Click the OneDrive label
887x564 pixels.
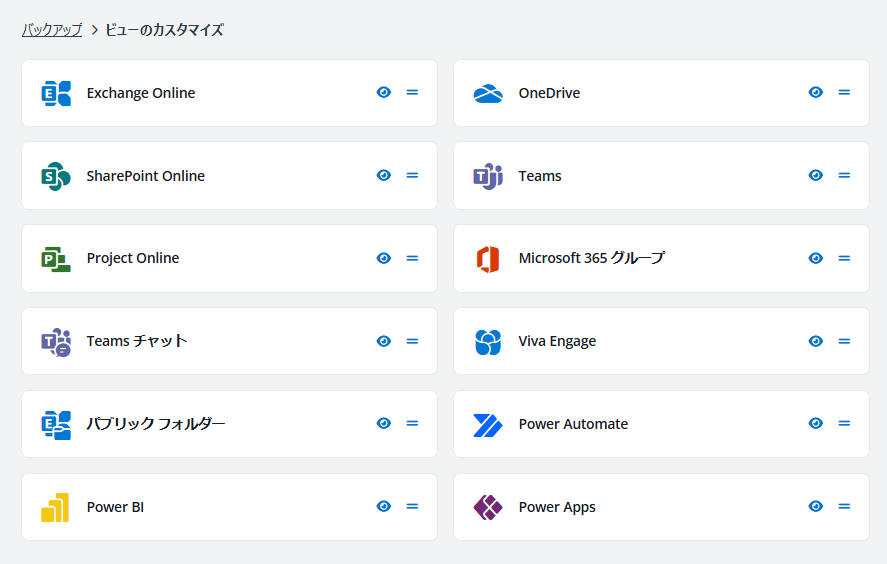[x=549, y=93]
